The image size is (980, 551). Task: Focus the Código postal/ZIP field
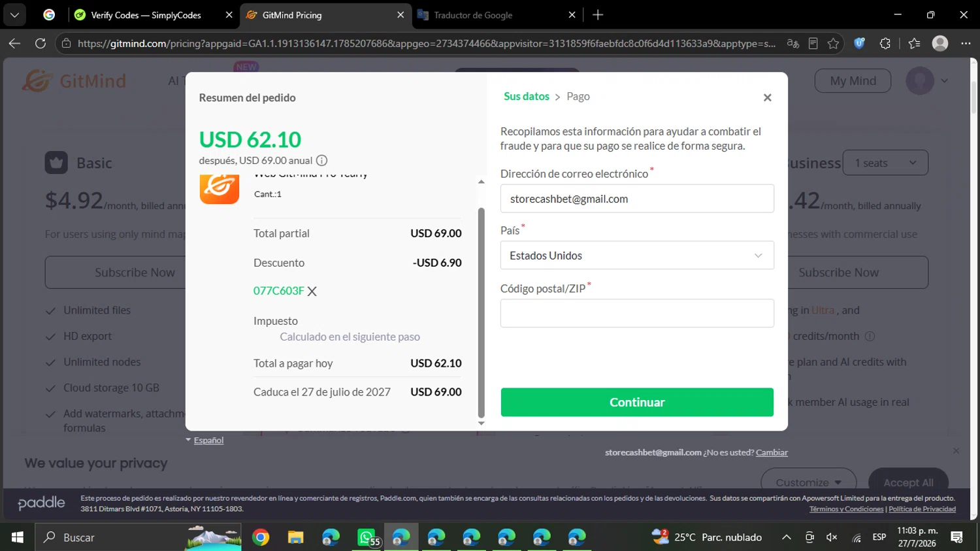(x=637, y=313)
